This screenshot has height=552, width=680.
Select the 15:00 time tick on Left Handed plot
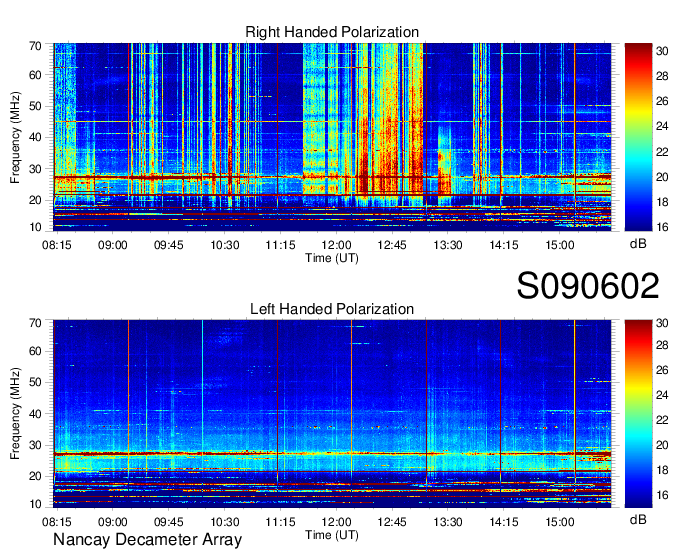(560, 522)
